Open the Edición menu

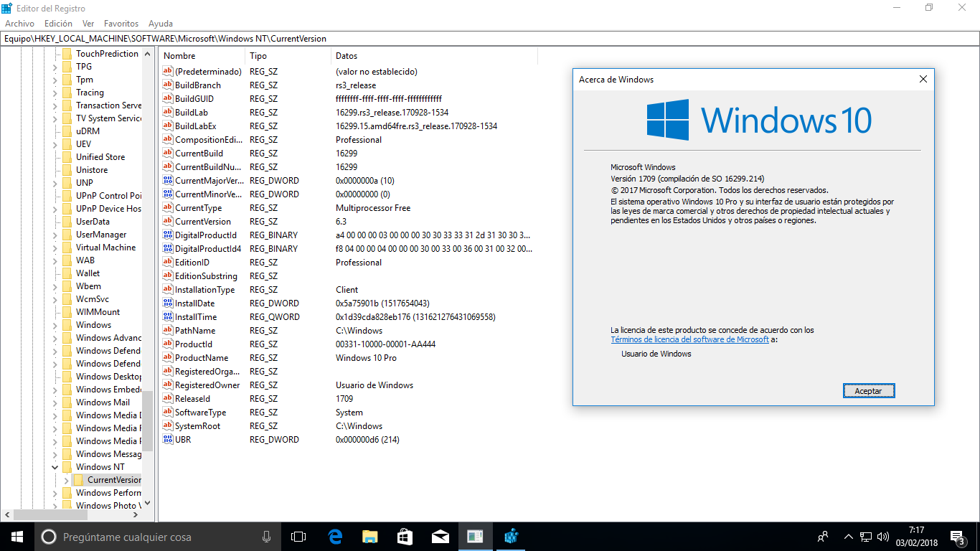(x=58, y=24)
